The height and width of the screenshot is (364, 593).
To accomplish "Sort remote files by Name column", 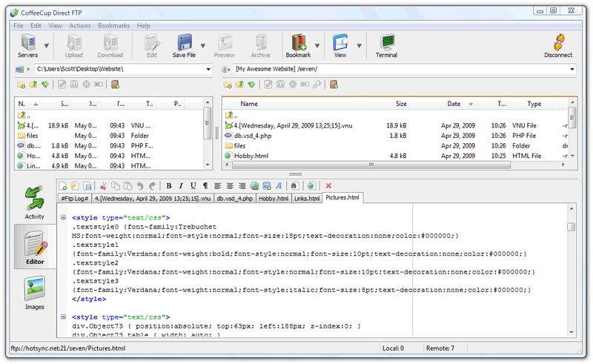I will point(249,104).
